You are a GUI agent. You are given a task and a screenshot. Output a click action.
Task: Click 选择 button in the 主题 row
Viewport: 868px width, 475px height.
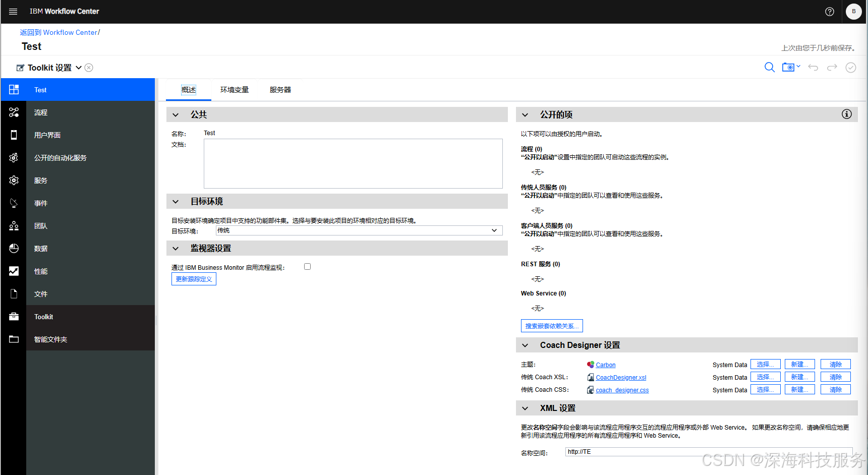coord(766,364)
